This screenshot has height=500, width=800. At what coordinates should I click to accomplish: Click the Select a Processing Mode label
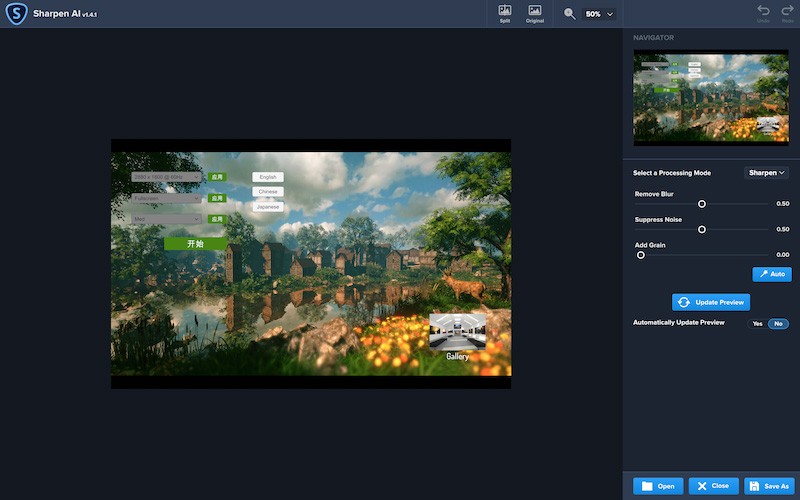672,173
